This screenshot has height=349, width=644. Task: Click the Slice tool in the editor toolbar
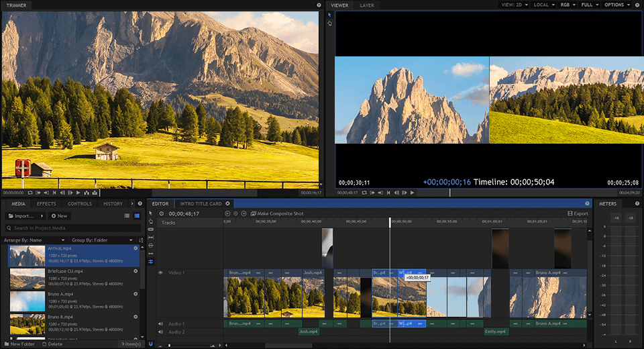[x=151, y=230]
